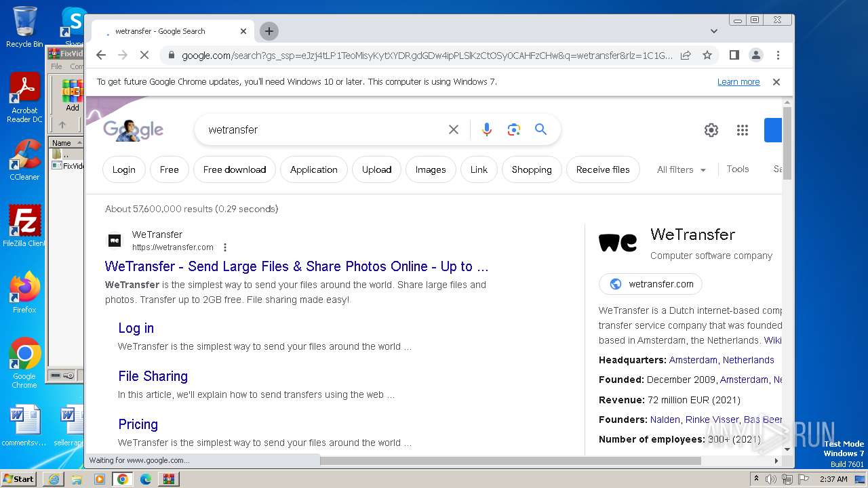This screenshot has width=868, height=488.
Task: Focus the wetransfer search input field
Action: point(324,129)
